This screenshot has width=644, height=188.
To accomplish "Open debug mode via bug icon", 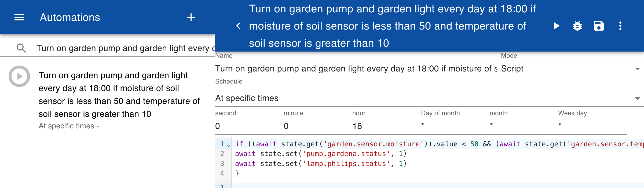I will tap(577, 26).
